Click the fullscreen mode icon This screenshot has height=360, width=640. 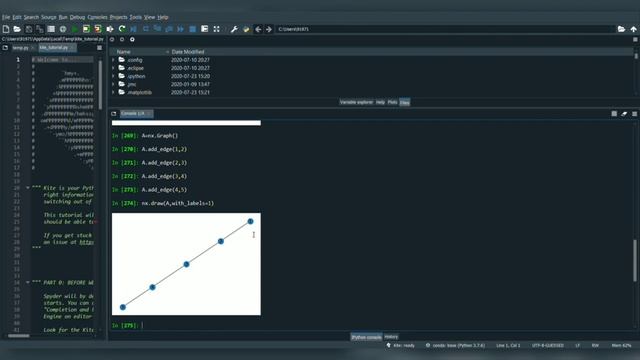(216, 29)
